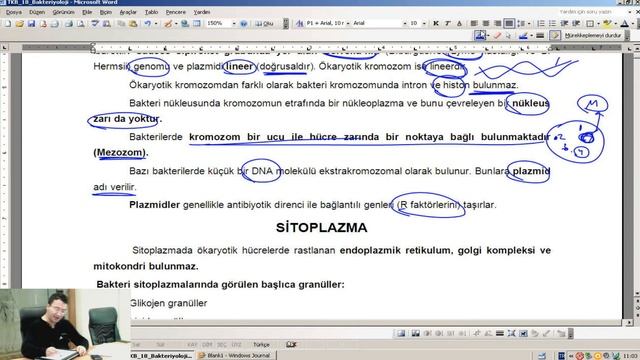Create a new blank document
This screenshot has height=360, width=640.
[x=7, y=24]
